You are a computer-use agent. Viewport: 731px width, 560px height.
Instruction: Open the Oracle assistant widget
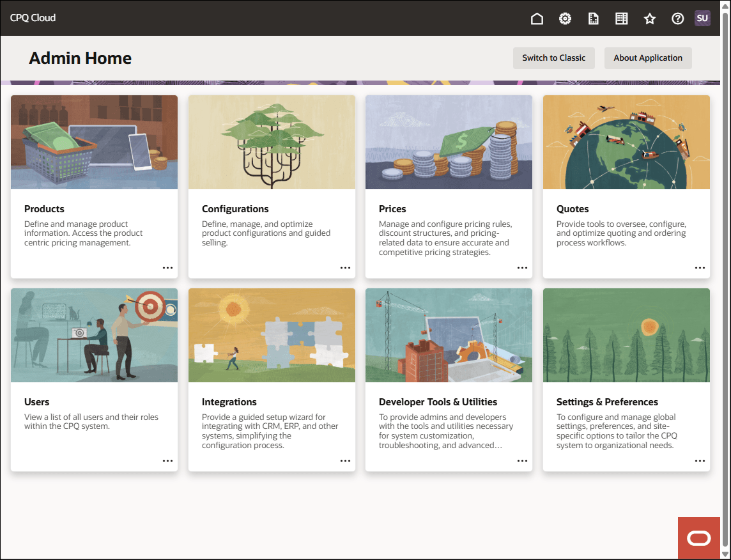point(699,538)
